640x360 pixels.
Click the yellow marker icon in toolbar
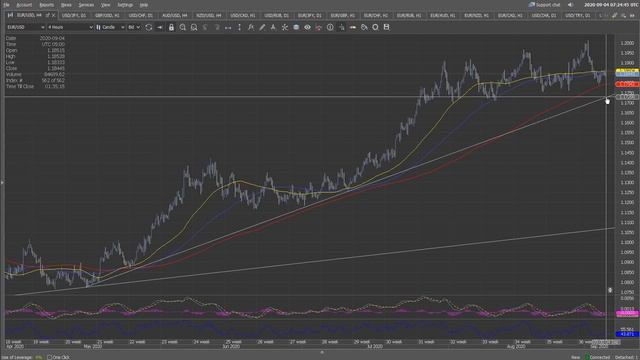coord(353,27)
